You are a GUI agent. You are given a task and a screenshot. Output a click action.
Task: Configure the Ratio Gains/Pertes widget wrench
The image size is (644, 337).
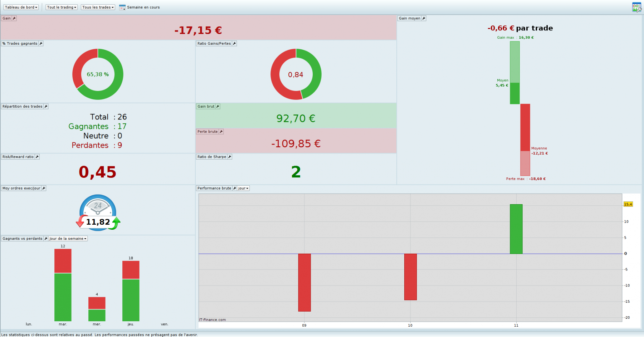pyautogui.click(x=234, y=43)
